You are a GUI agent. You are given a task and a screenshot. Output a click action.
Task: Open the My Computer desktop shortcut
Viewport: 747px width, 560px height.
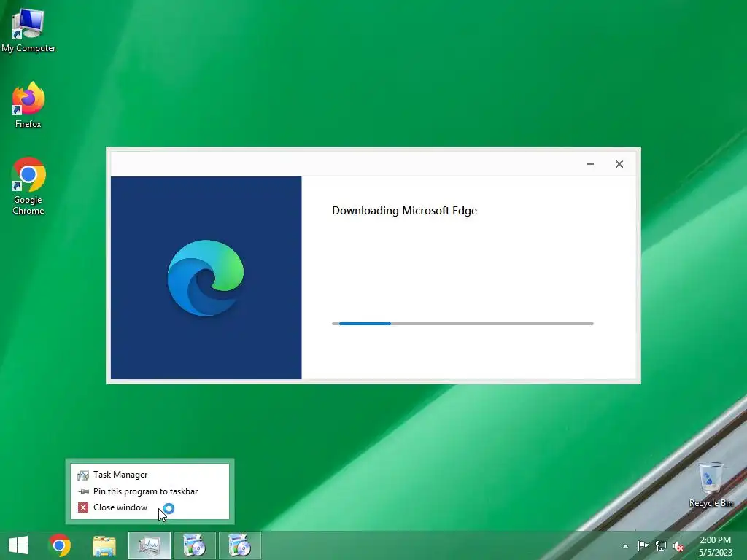pyautogui.click(x=28, y=31)
